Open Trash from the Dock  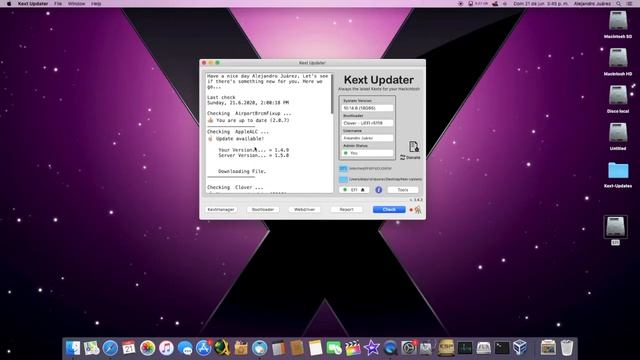point(567,348)
